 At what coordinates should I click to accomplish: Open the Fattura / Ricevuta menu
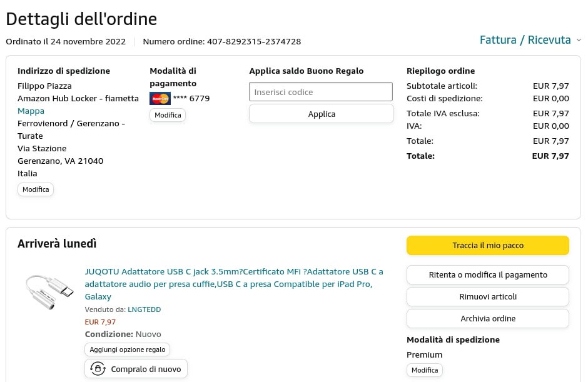(525, 40)
